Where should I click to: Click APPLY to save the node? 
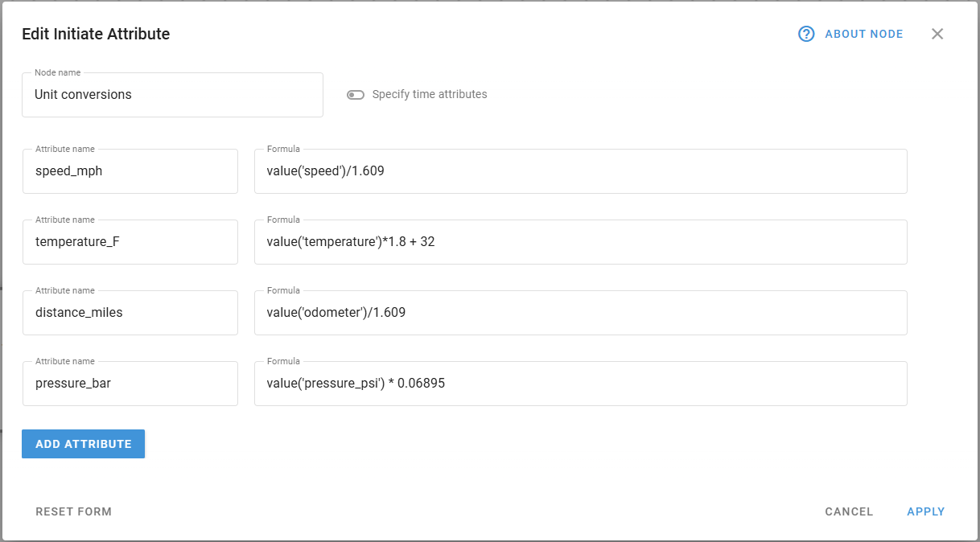pos(925,511)
